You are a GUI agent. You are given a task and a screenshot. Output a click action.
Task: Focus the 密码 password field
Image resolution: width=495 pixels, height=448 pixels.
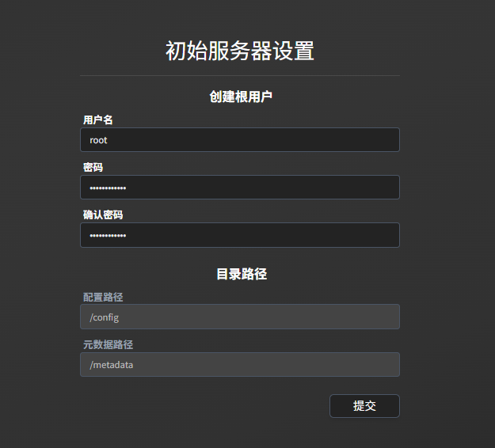pos(239,188)
